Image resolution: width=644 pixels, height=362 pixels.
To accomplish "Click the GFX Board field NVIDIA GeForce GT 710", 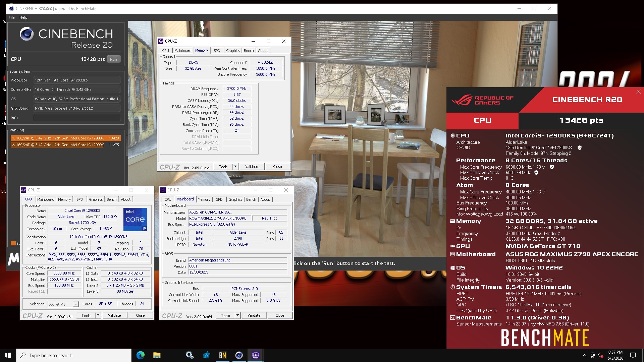I will tap(77, 108).
